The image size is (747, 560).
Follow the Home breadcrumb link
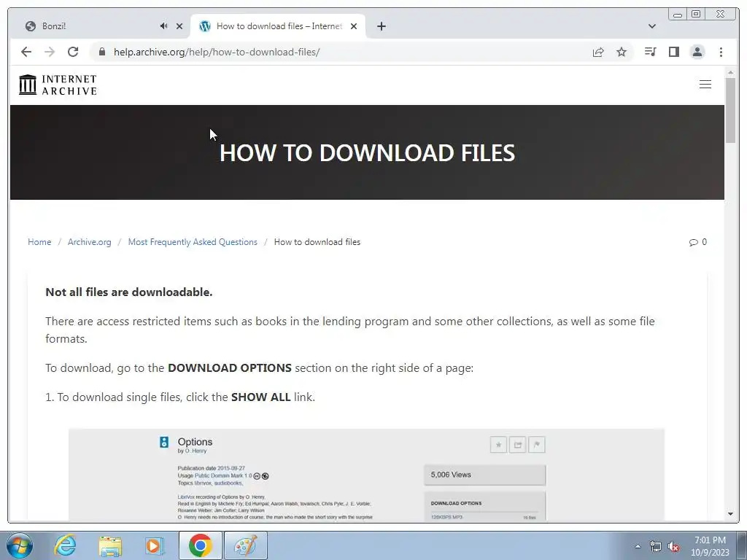tap(39, 242)
